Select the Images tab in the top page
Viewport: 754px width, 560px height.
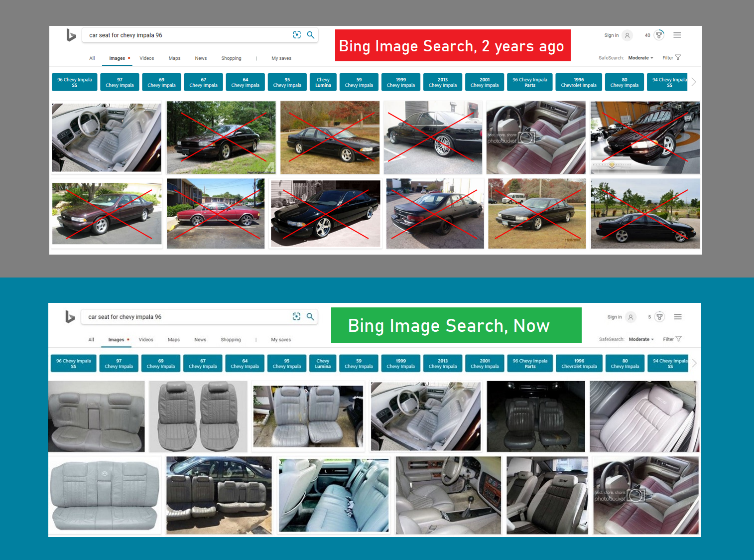117,58
